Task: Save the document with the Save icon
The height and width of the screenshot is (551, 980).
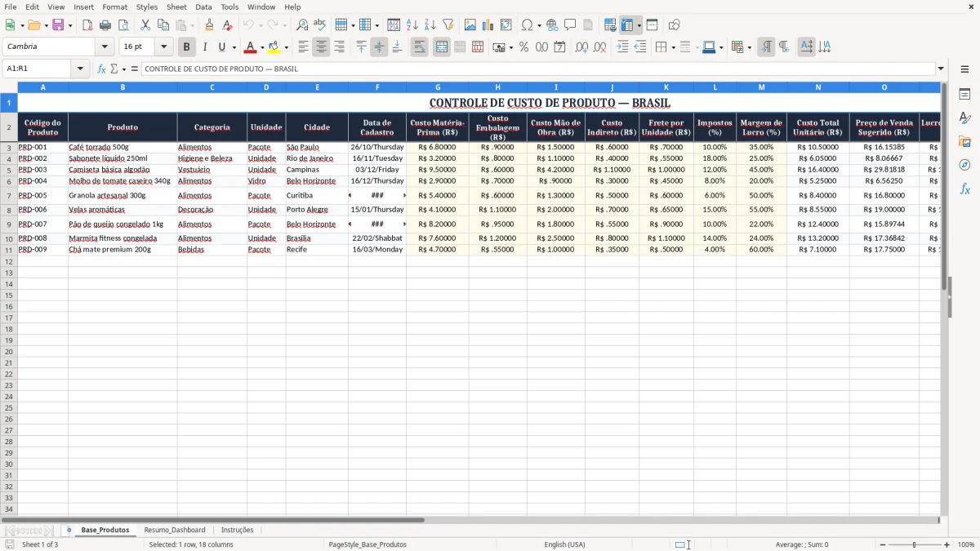Action: [x=58, y=25]
